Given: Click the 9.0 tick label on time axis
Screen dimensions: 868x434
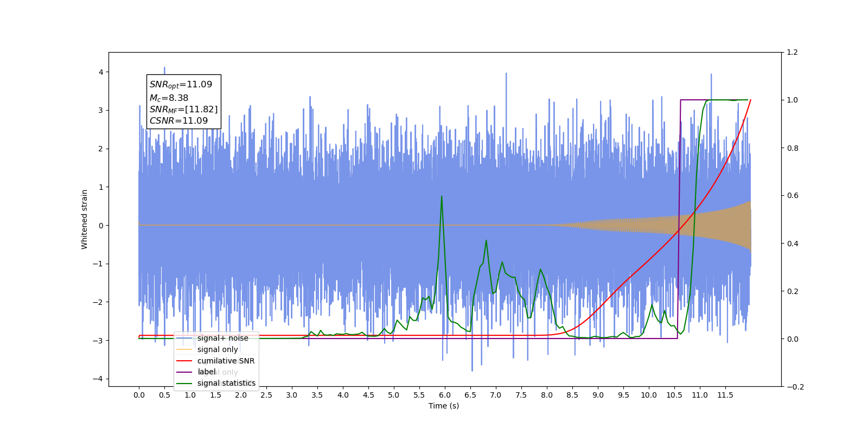Looking at the screenshot, I should click(x=598, y=395).
